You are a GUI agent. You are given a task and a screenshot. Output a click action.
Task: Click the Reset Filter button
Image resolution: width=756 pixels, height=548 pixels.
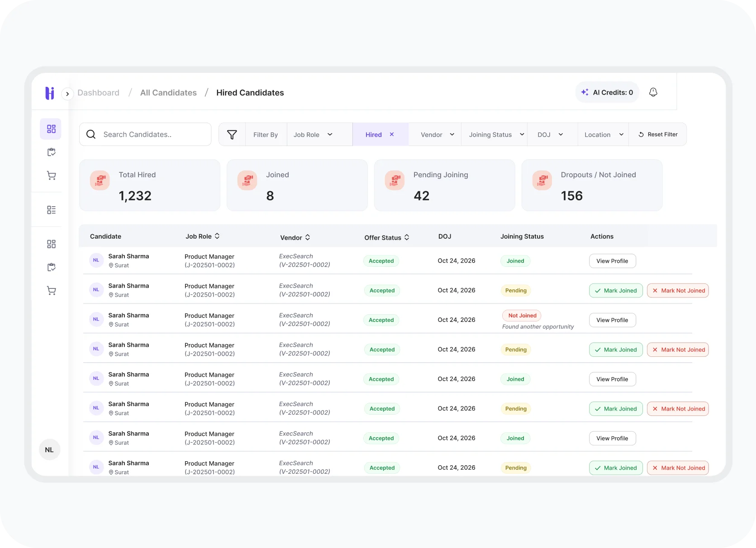658,134
